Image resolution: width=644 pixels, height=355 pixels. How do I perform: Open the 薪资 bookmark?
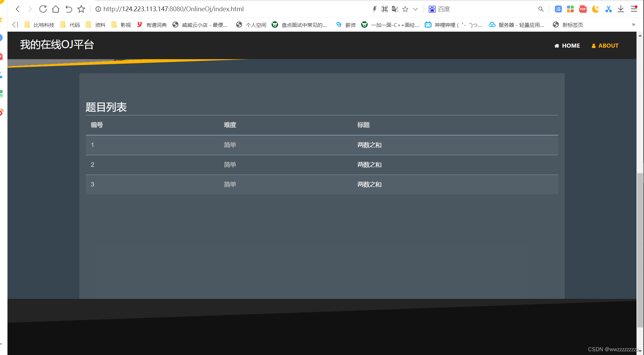click(346, 25)
